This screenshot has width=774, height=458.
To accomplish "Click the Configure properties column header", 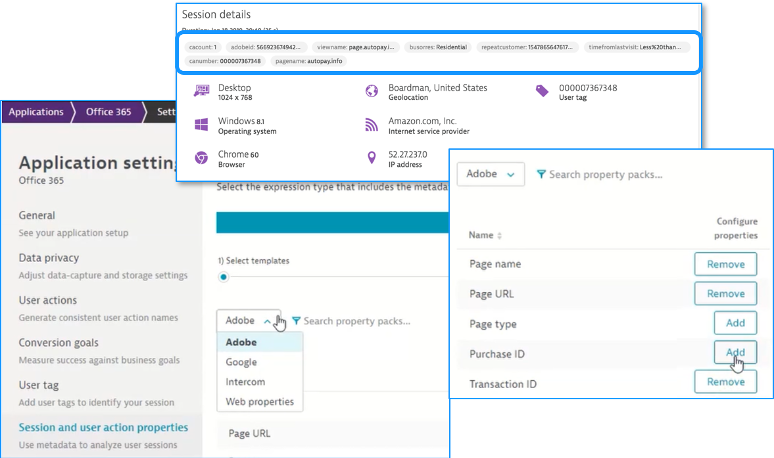I will pyautogui.click(x=735, y=228).
